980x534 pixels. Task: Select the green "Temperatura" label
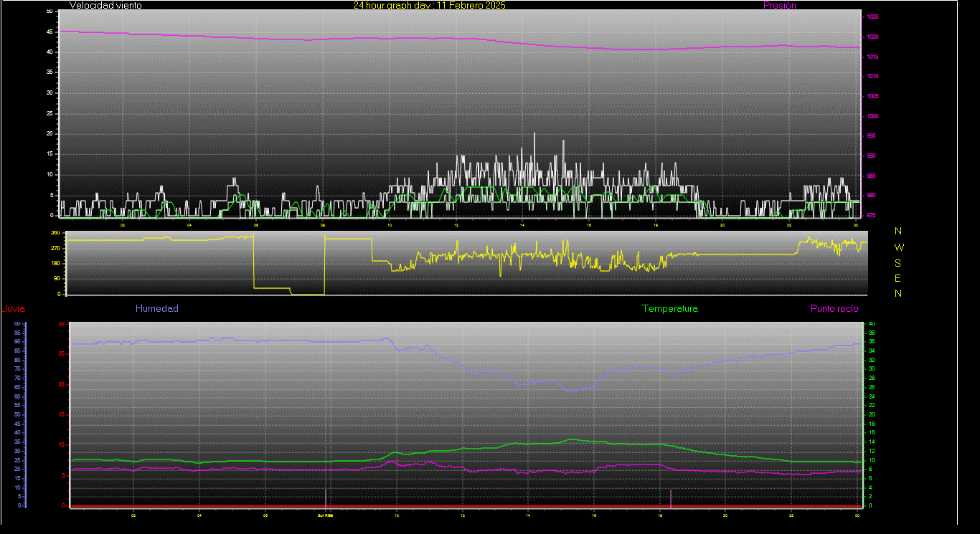(669, 308)
